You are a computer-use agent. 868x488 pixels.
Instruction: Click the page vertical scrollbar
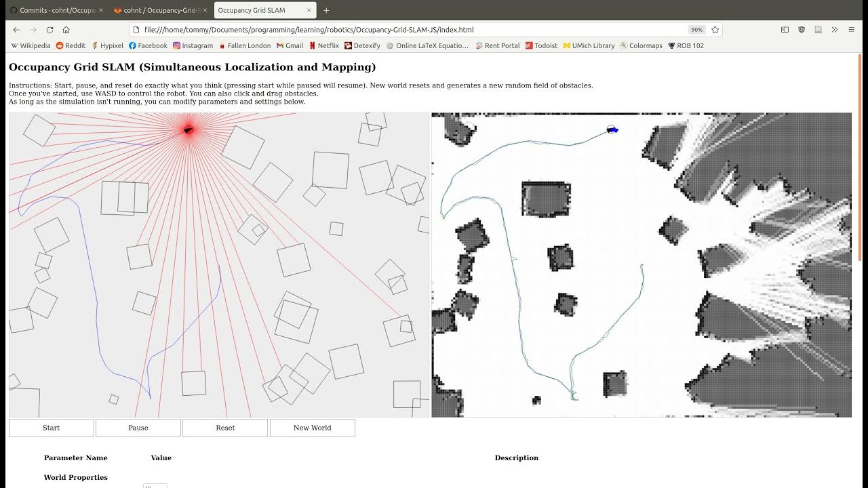860,156
